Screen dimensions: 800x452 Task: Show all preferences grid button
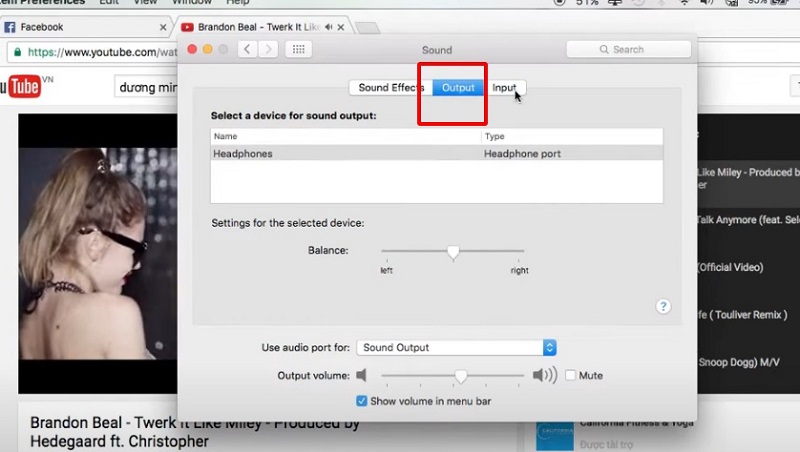click(298, 49)
